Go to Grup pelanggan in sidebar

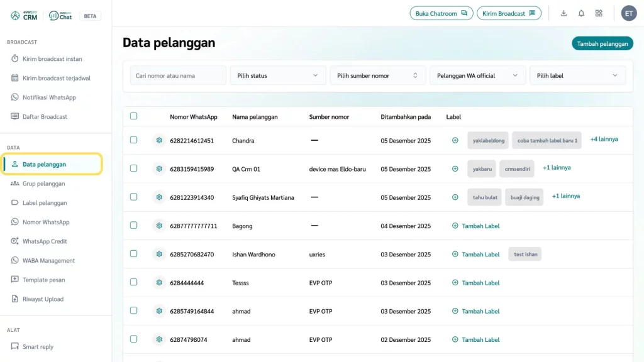point(43,184)
